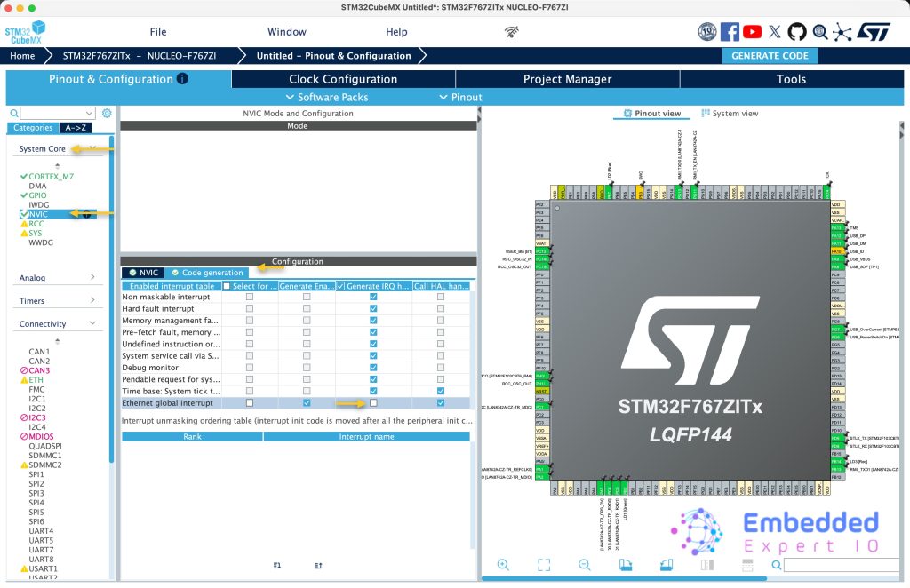910x588 pixels.
Task: Enable Generate IRQ handler for Ethernet interrupt
Action: [x=373, y=403]
